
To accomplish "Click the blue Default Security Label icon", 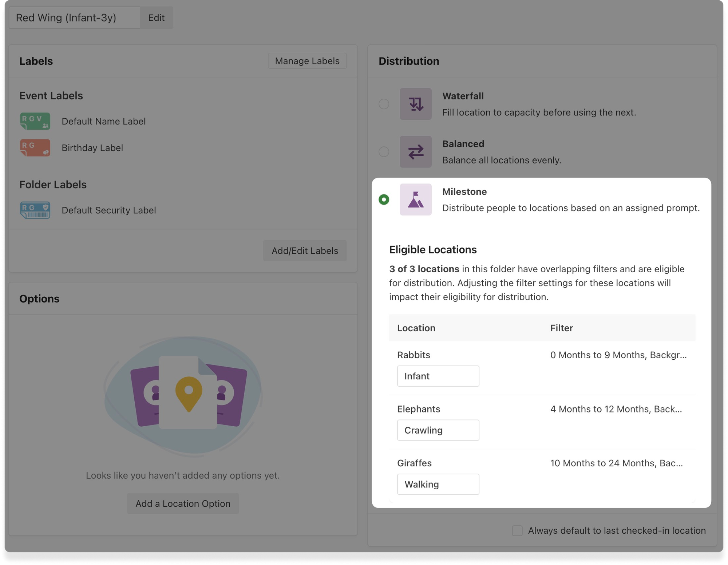I will [35, 210].
